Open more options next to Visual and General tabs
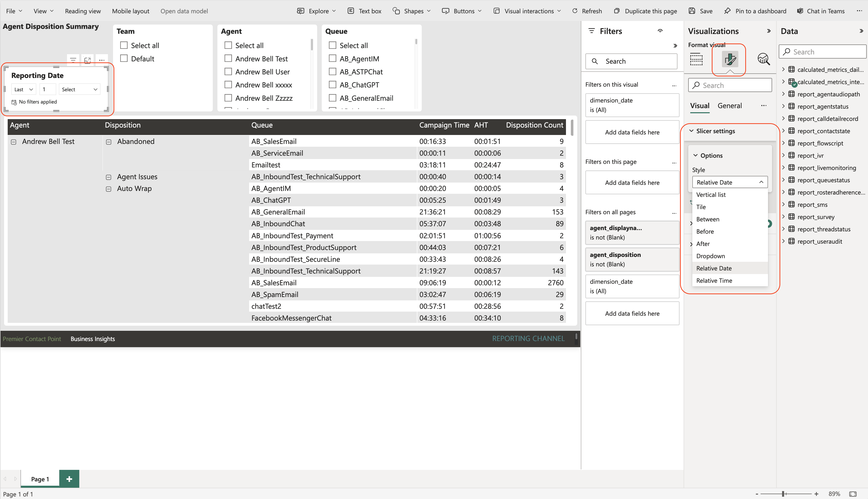This screenshot has width=868, height=499. click(764, 106)
